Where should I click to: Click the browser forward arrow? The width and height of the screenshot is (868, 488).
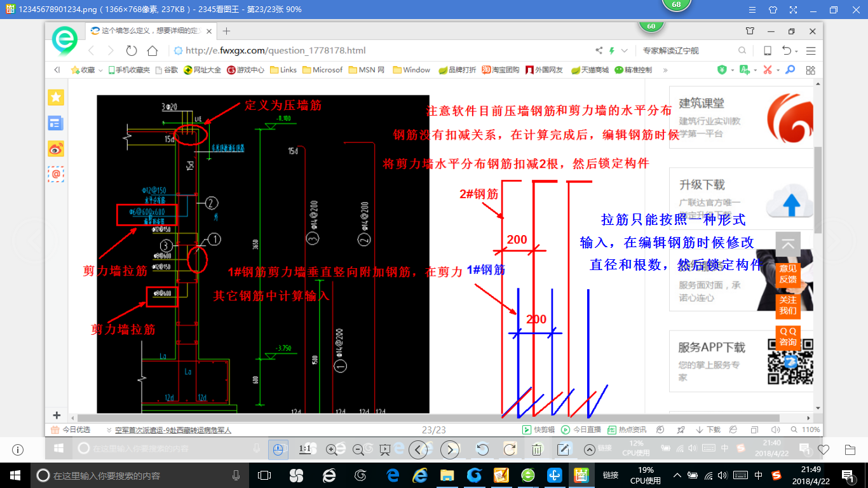point(111,51)
